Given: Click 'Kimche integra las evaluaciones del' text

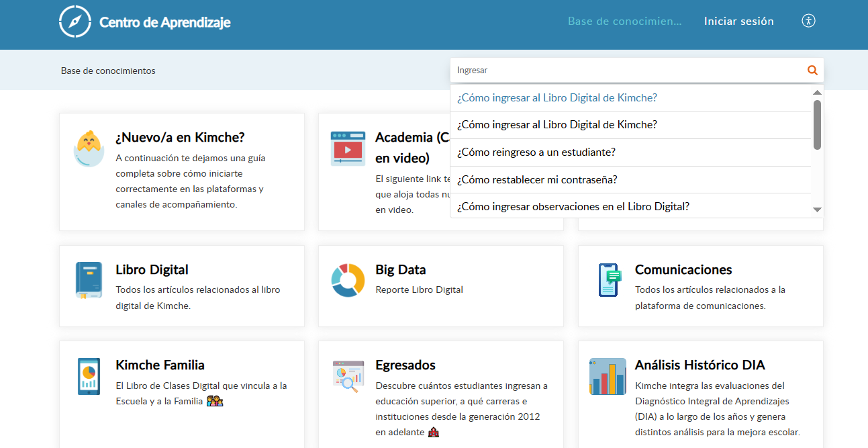Looking at the screenshot, I should [710, 386].
